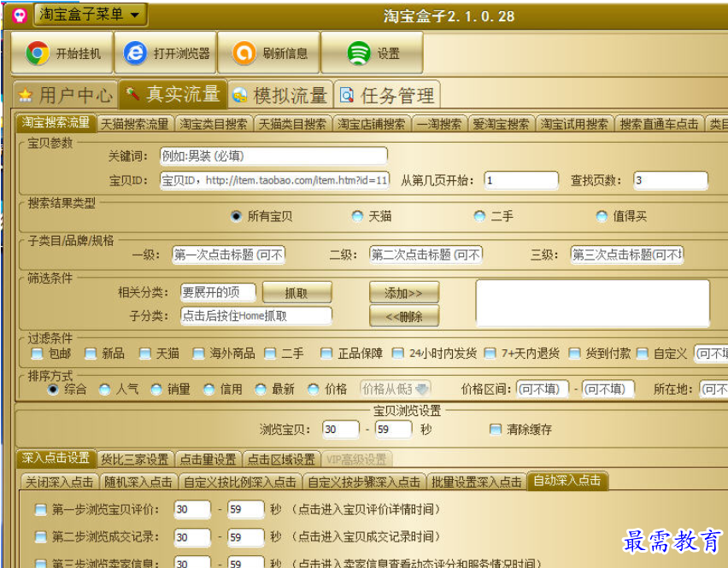
Task: Switch to the 淘宝搜索流量 tab
Action: click(56, 123)
